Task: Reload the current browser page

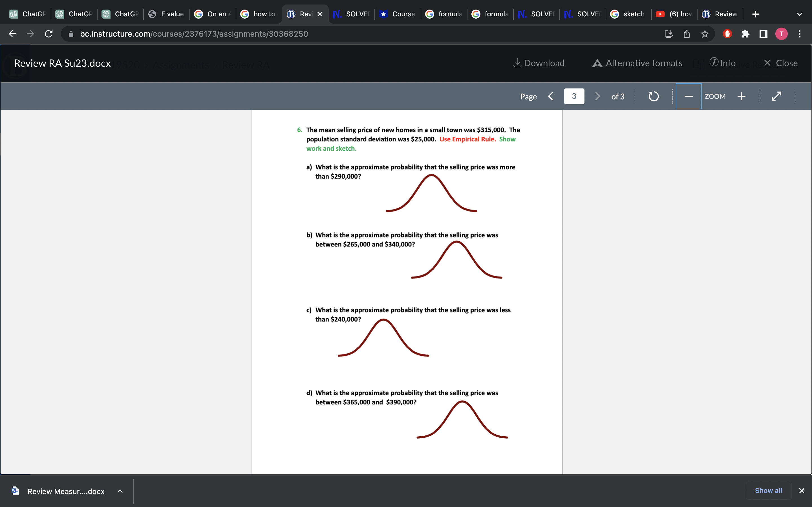Action: pos(49,34)
